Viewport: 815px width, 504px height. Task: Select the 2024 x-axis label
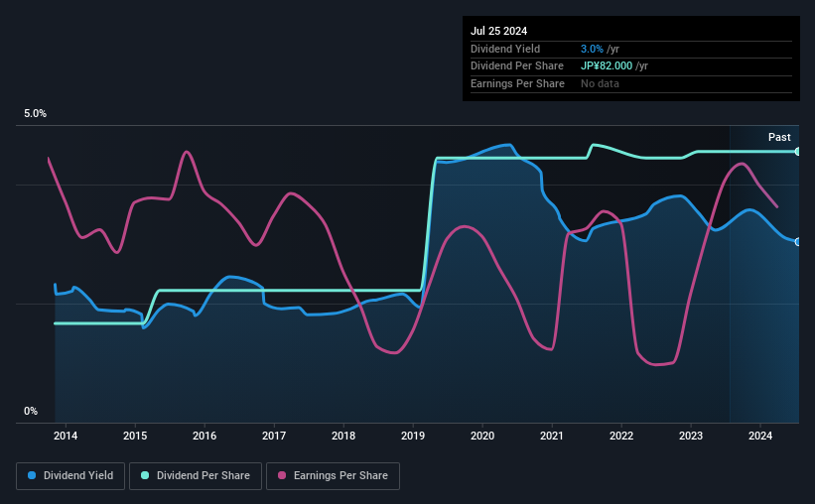(759, 436)
